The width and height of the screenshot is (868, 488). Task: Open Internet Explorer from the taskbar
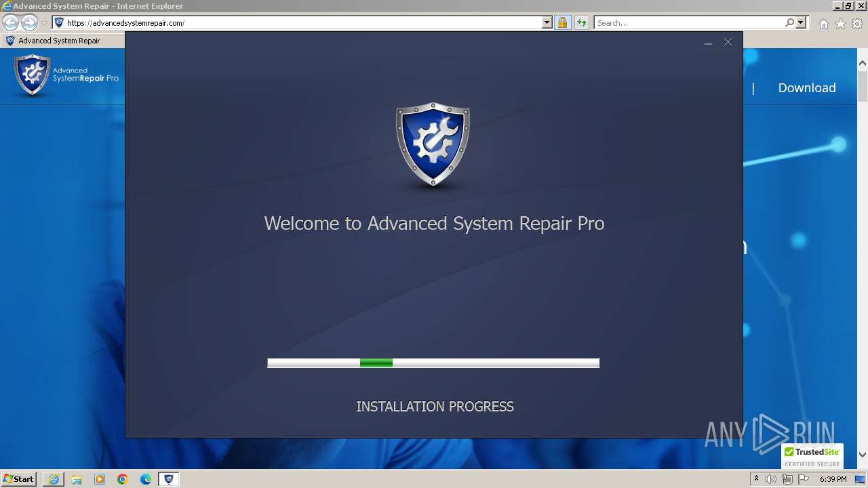54,479
